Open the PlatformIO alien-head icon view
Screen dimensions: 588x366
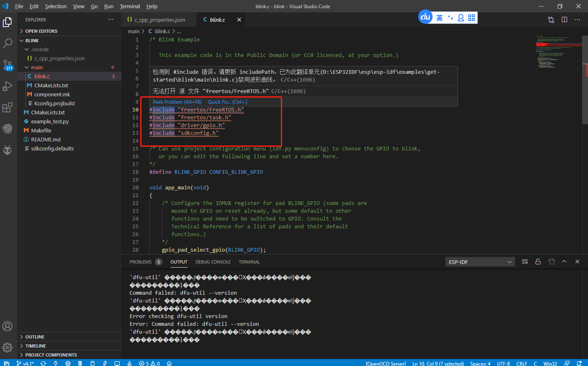[7, 150]
